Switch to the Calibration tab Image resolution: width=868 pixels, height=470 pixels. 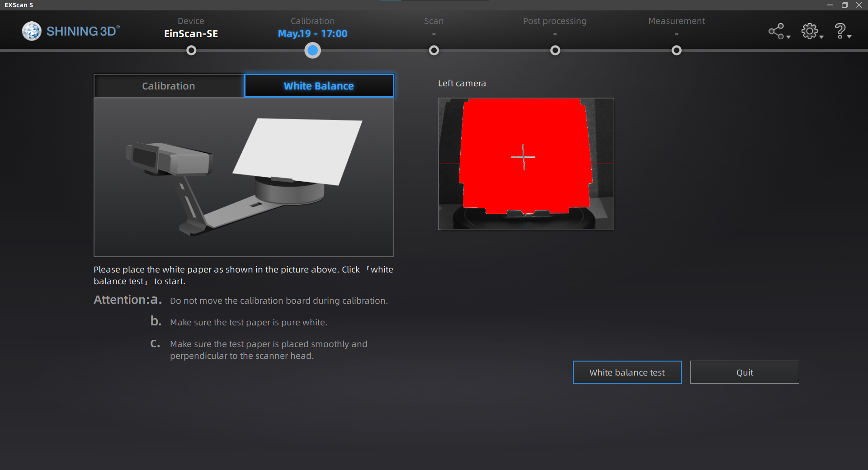168,85
